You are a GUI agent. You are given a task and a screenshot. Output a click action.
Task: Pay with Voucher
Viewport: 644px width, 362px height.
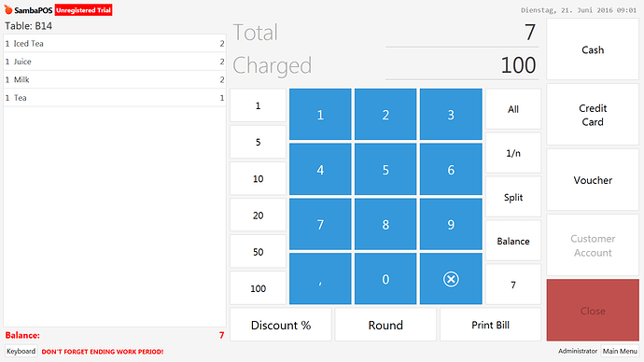(x=593, y=180)
